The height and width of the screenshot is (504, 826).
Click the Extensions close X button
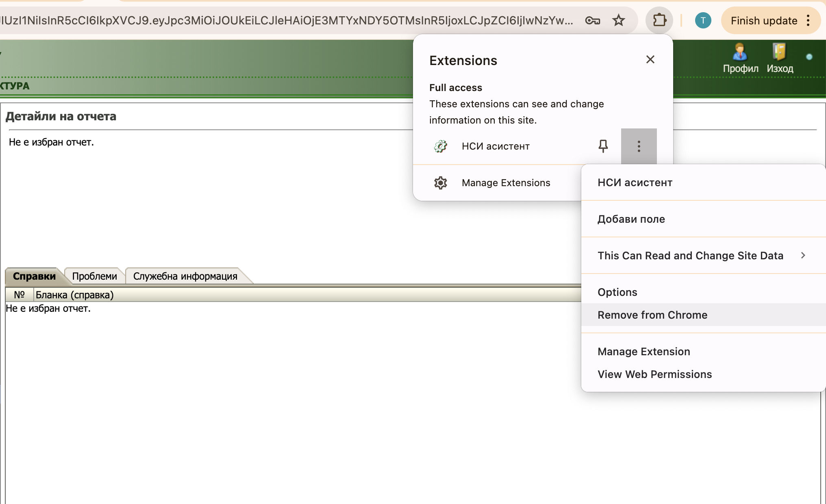click(x=650, y=60)
